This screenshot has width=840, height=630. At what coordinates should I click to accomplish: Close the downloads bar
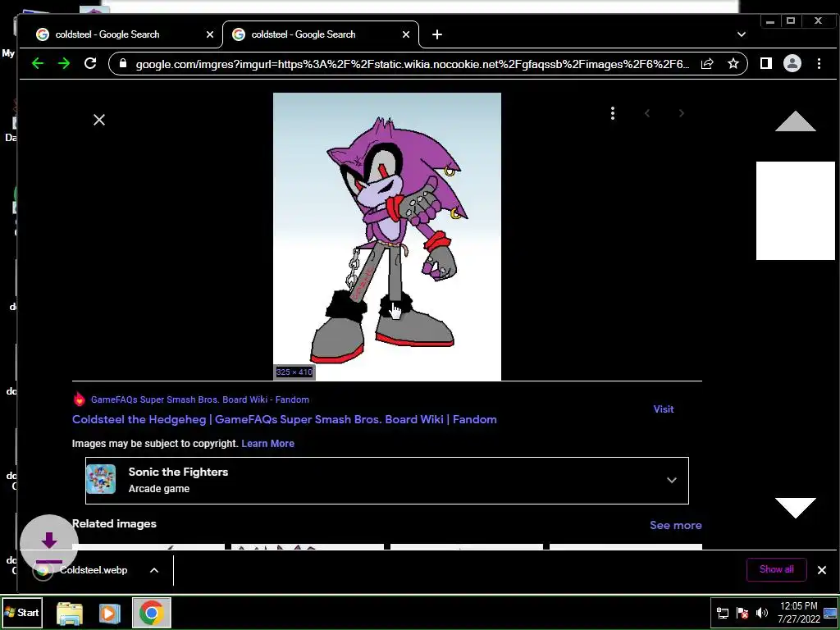[x=822, y=570]
